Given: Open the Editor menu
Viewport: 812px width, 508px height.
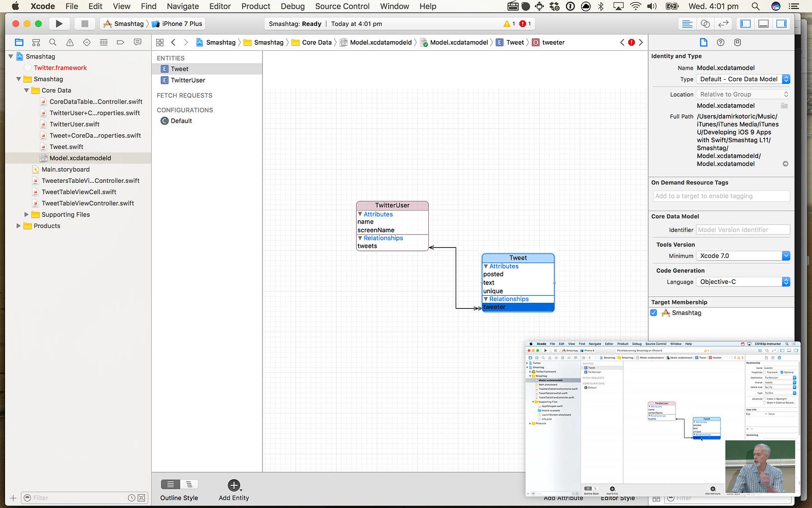Looking at the screenshot, I should [x=220, y=6].
